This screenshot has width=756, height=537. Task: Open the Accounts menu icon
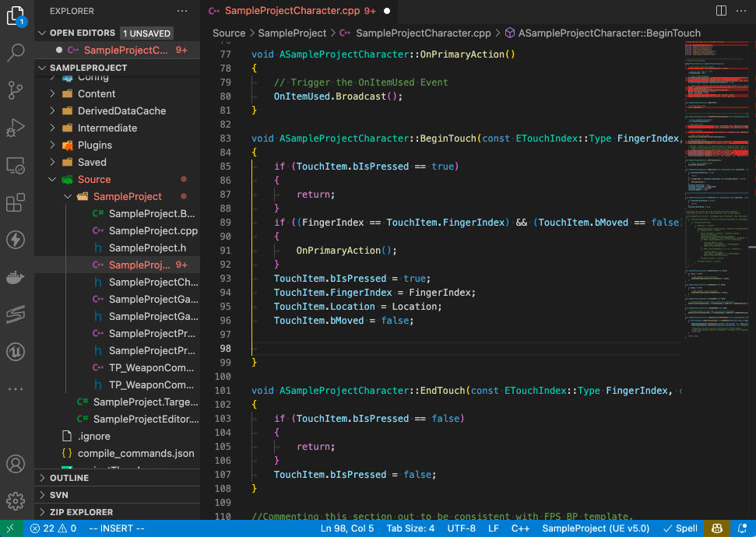click(16, 464)
